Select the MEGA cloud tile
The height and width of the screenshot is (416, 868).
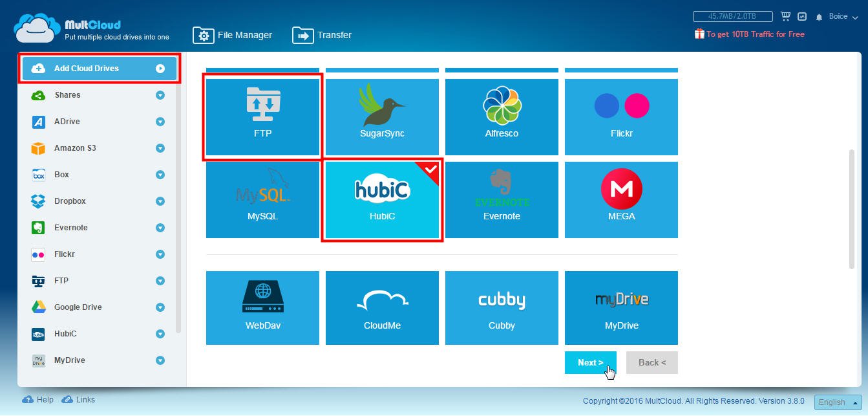pyautogui.click(x=621, y=200)
